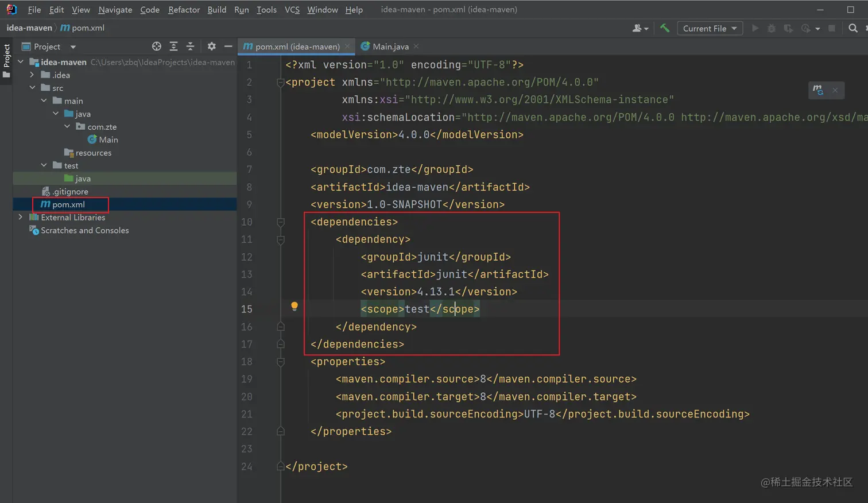The height and width of the screenshot is (503, 868).
Task: Collapse the test folder
Action: click(x=44, y=165)
